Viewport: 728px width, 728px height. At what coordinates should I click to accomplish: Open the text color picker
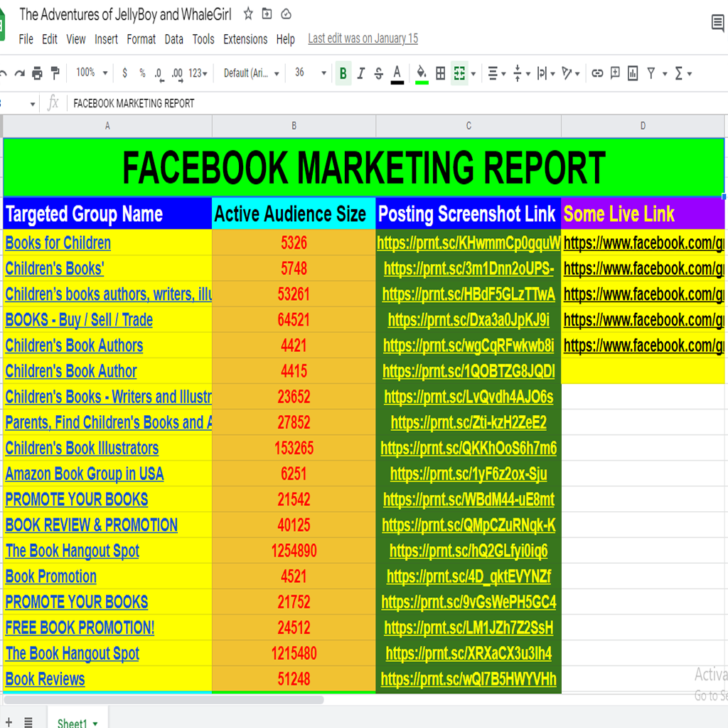click(397, 74)
